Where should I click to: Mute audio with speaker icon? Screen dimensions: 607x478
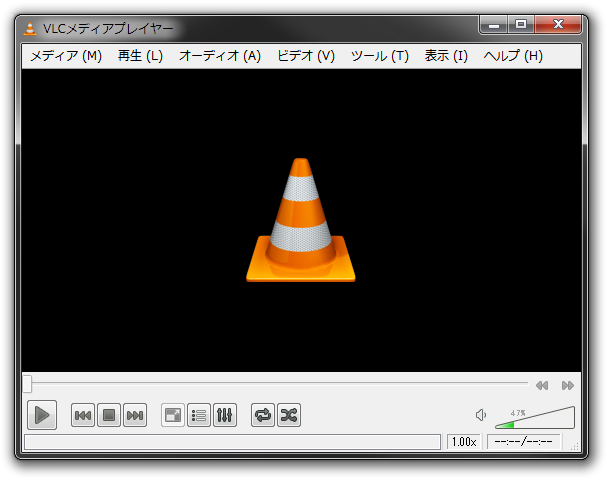tap(480, 415)
